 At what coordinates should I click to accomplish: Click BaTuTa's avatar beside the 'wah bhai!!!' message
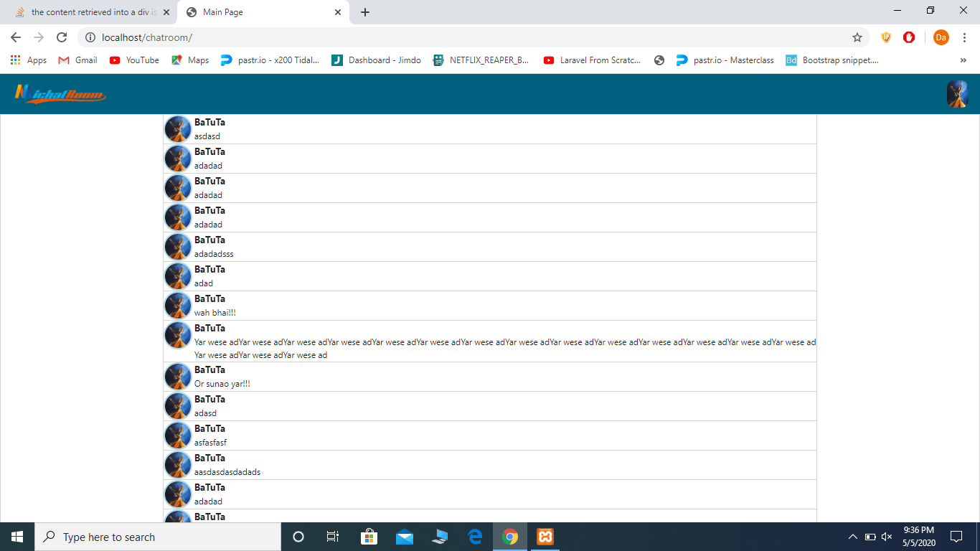pos(177,305)
